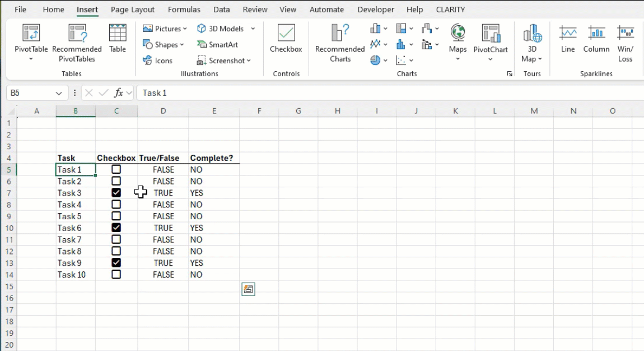Check the Task 1 checkbox
Image resolution: width=644 pixels, height=351 pixels.
[x=116, y=169]
